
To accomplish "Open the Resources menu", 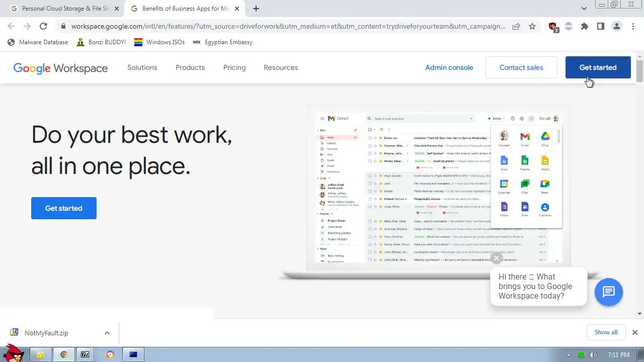I will point(281,67).
